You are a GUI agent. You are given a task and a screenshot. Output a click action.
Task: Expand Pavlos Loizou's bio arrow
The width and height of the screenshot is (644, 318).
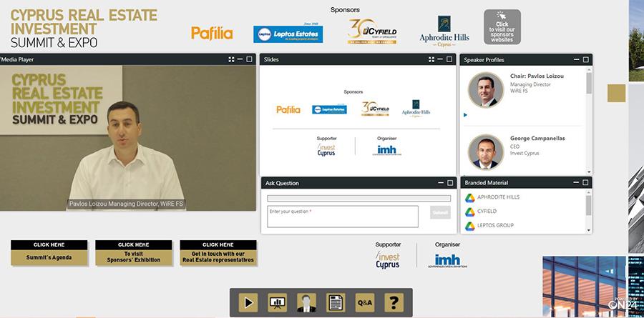click(x=466, y=114)
